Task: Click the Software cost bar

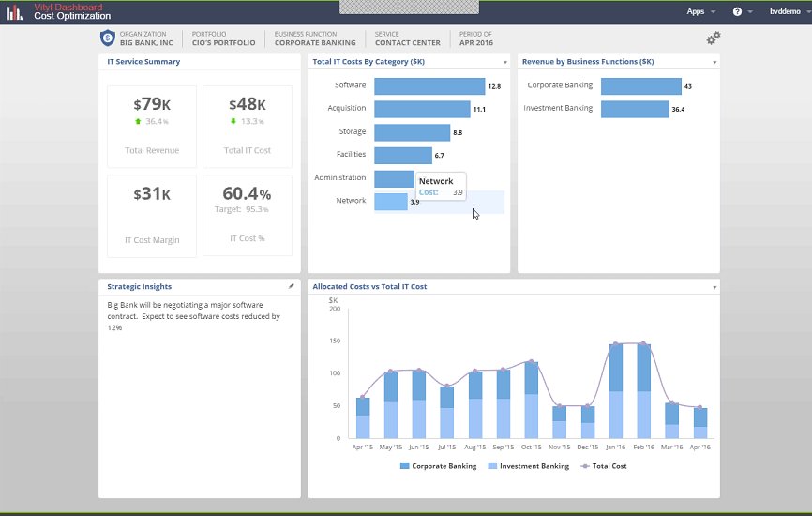Action: click(429, 86)
